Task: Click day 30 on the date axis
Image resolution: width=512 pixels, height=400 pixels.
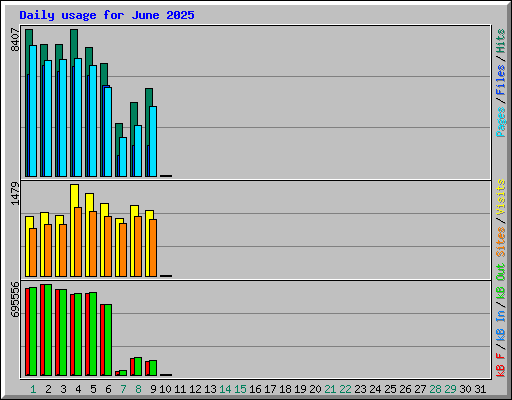Action: tap(465, 389)
